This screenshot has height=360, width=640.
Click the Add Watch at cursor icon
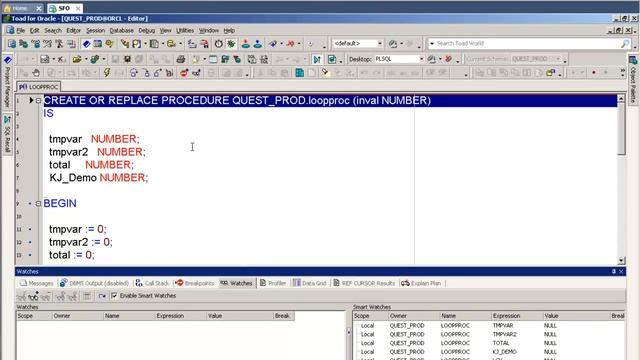point(196,73)
